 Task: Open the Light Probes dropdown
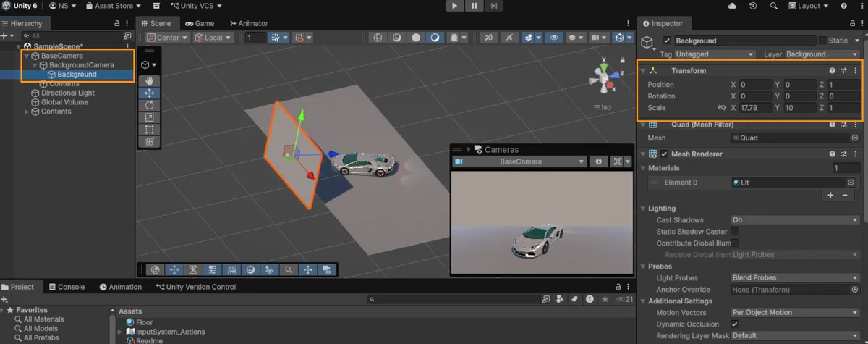point(795,278)
